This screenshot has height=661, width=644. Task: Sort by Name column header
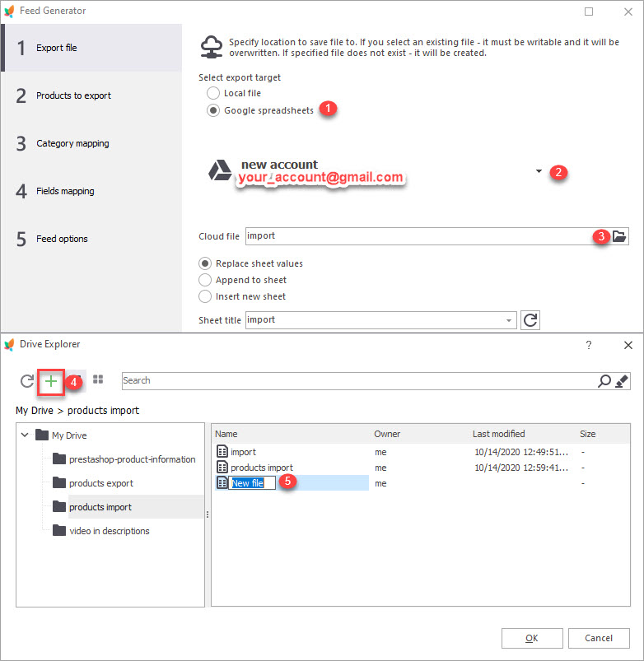click(x=226, y=434)
